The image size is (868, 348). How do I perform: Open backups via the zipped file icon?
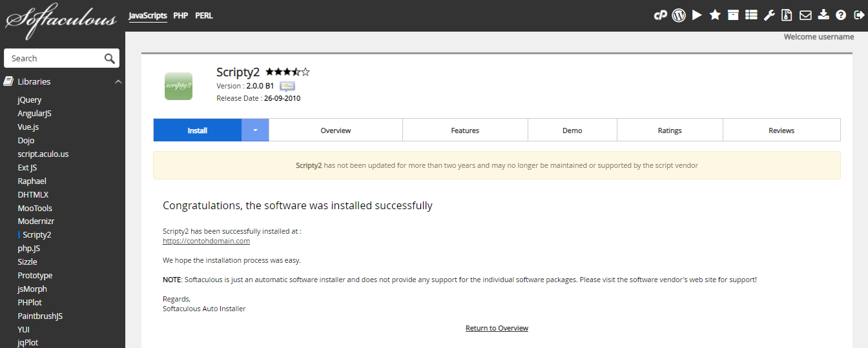coord(787,15)
